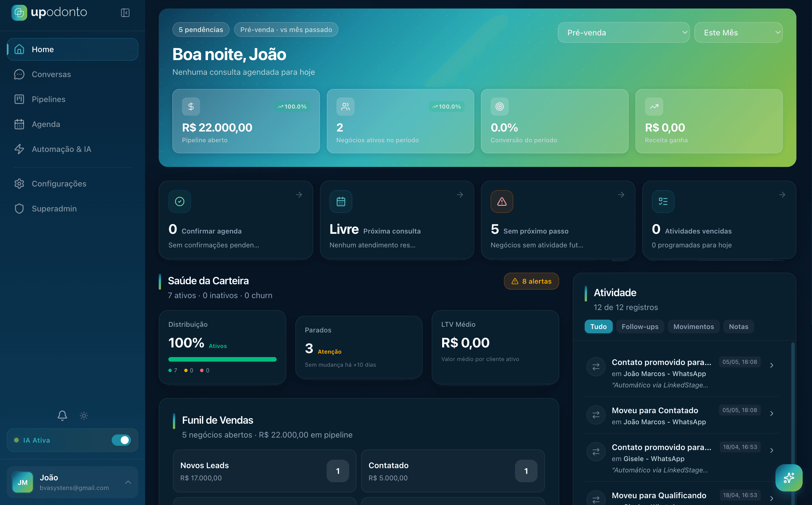
Task: Collapse the sidebar with the panel icon
Action: (125, 13)
